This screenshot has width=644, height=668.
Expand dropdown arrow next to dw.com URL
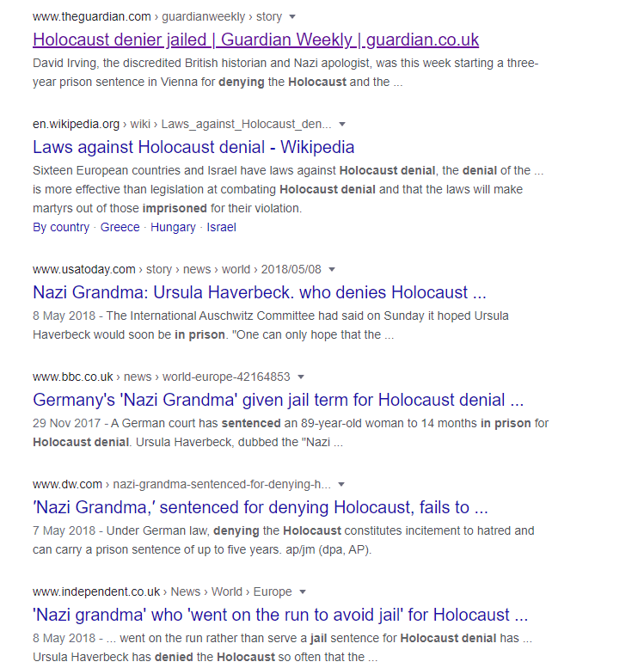[341, 484]
